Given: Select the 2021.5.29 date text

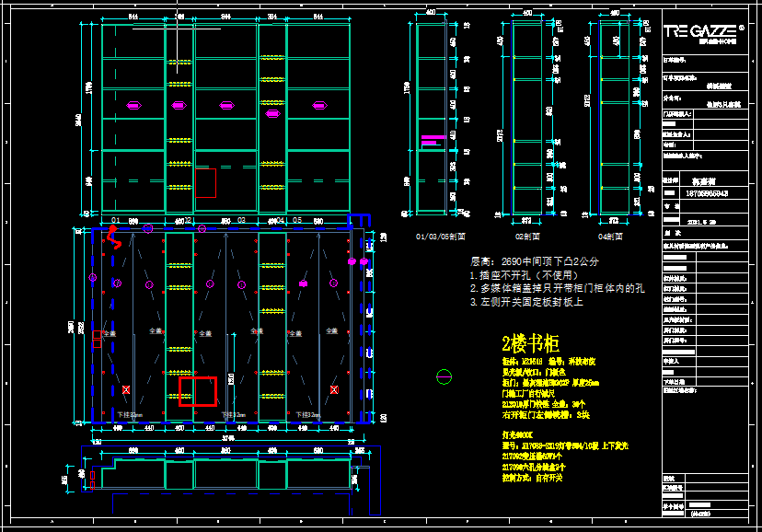Looking at the screenshot, I should [x=700, y=222].
